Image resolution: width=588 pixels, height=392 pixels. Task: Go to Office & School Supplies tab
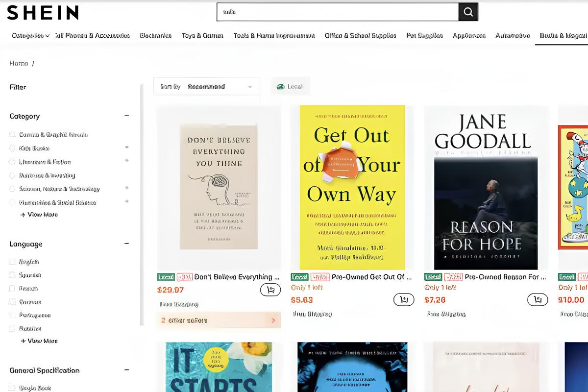point(360,36)
